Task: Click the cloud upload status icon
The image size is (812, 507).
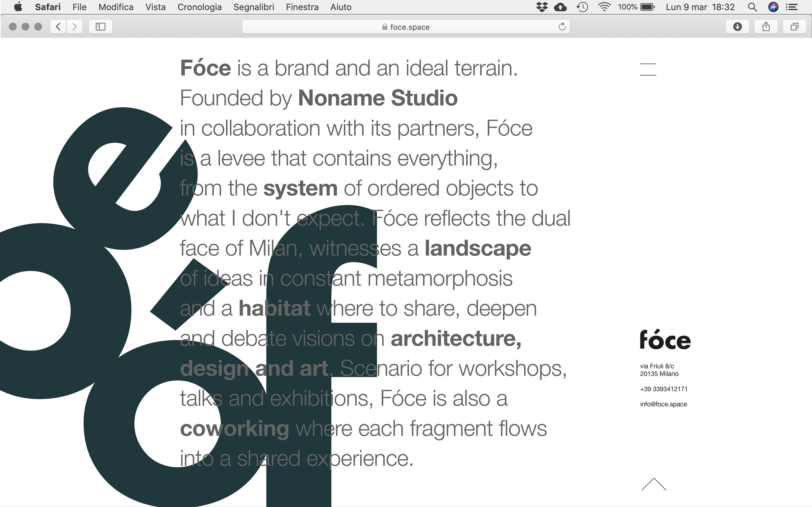Action: [561, 7]
